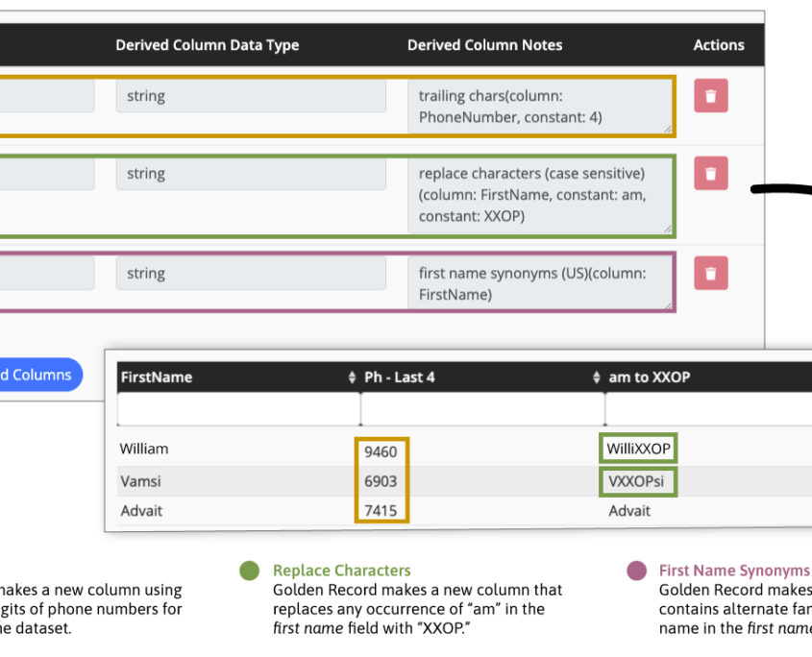Delete the replace characters derived column
This screenshot has width=812, height=657.
coord(711,174)
